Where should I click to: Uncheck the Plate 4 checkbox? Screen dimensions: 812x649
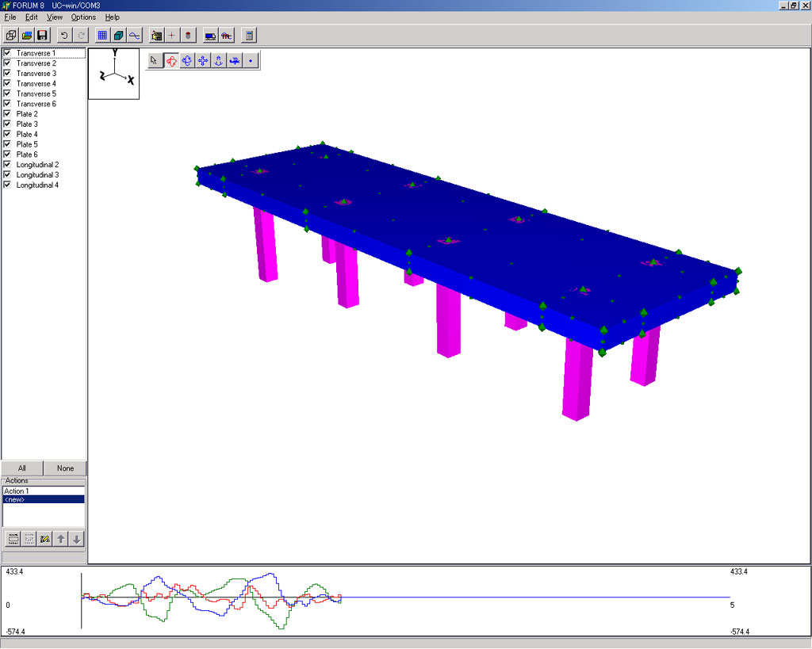[x=7, y=134]
